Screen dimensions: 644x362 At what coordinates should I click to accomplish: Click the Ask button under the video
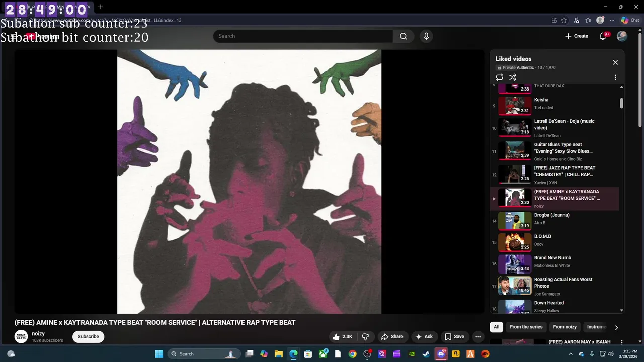pos(424,337)
